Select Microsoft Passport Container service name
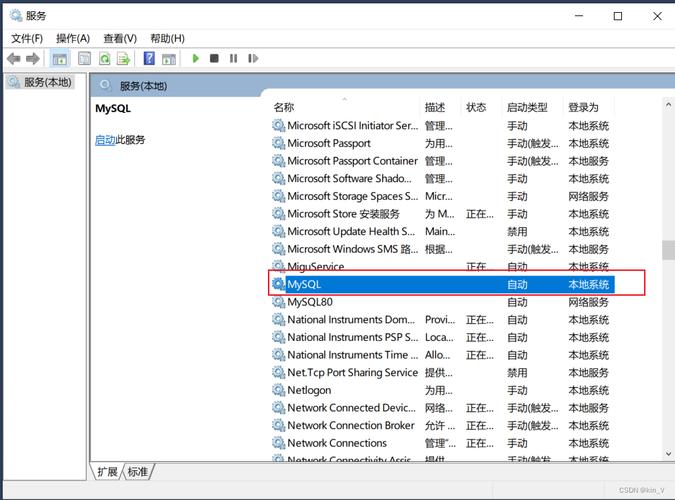The width and height of the screenshot is (675, 500). [x=353, y=161]
